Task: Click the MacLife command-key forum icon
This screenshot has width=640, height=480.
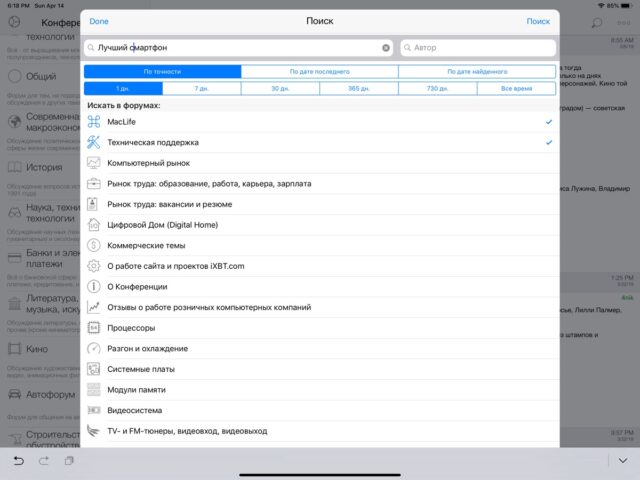Action: pyautogui.click(x=93, y=122)
